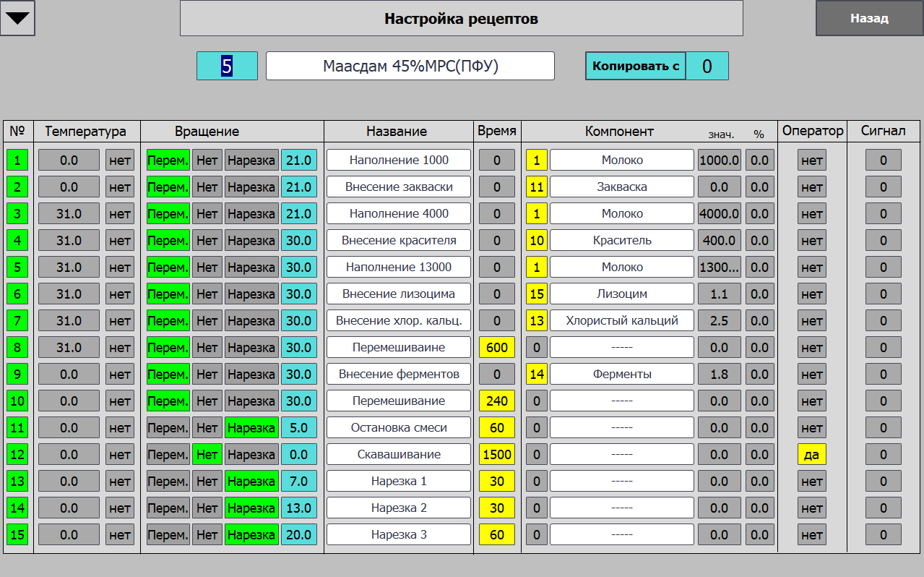The height and width of the screenshot is (577, 924).
Task: Click the Копировать с button
Action: 635,66
